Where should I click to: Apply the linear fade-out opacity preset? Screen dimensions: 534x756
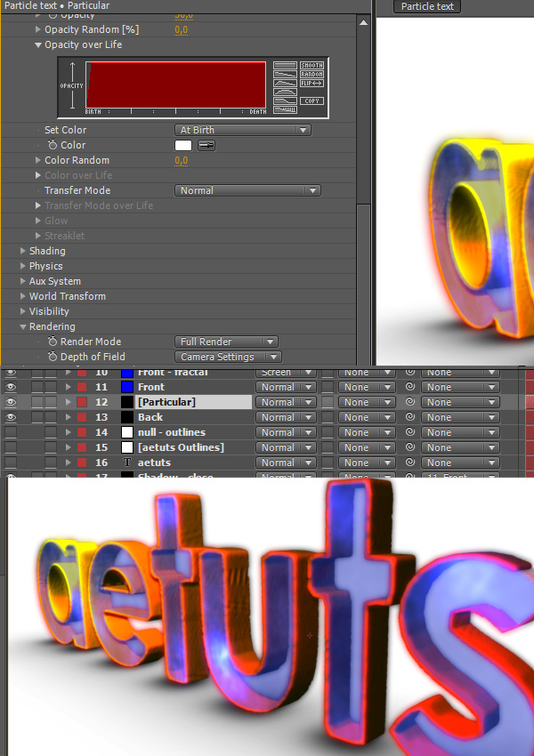(x=285, y=74)
